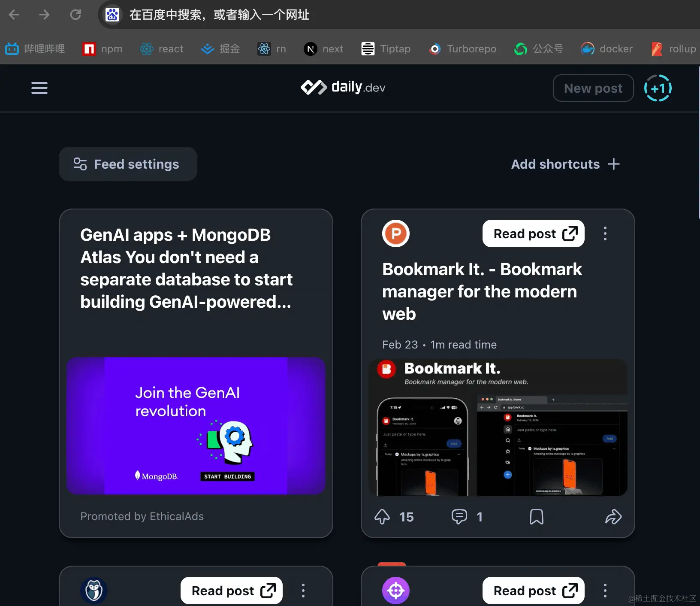This screenshot has width=700, height=606.
Task: Open Feed settings
Action: coord(128,164)
